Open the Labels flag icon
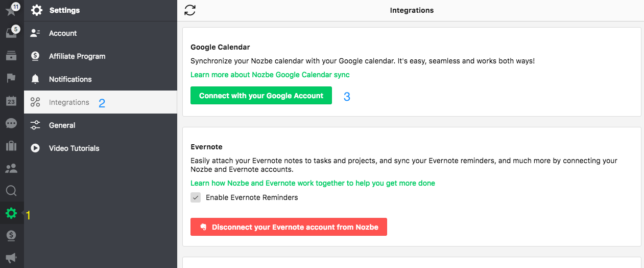 tap(11, 78)
